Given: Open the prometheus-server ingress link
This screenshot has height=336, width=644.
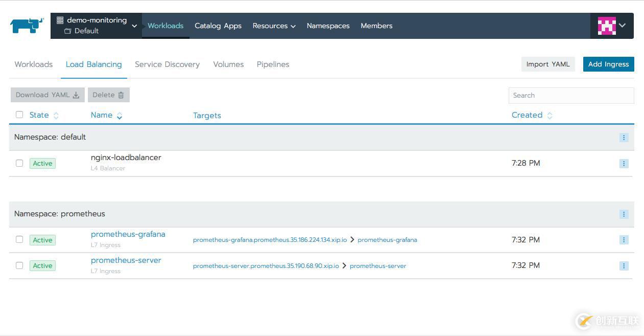Looking at the screenshot, I should point(126,260).
